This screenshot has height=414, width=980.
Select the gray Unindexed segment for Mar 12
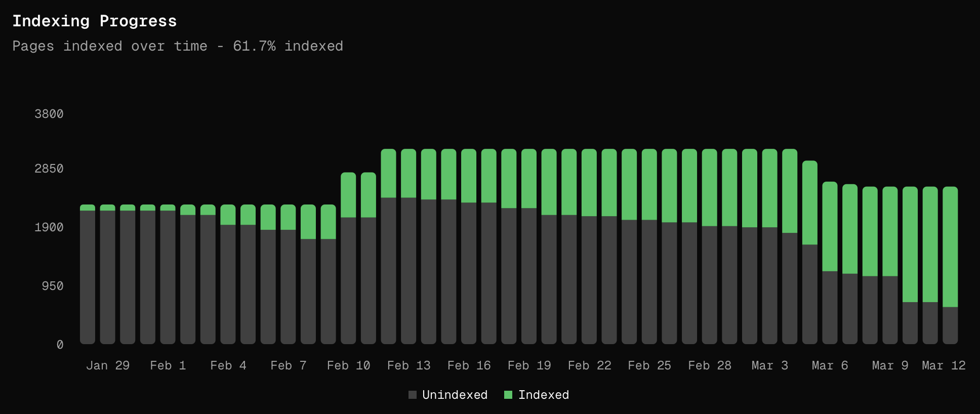point(950,325)
